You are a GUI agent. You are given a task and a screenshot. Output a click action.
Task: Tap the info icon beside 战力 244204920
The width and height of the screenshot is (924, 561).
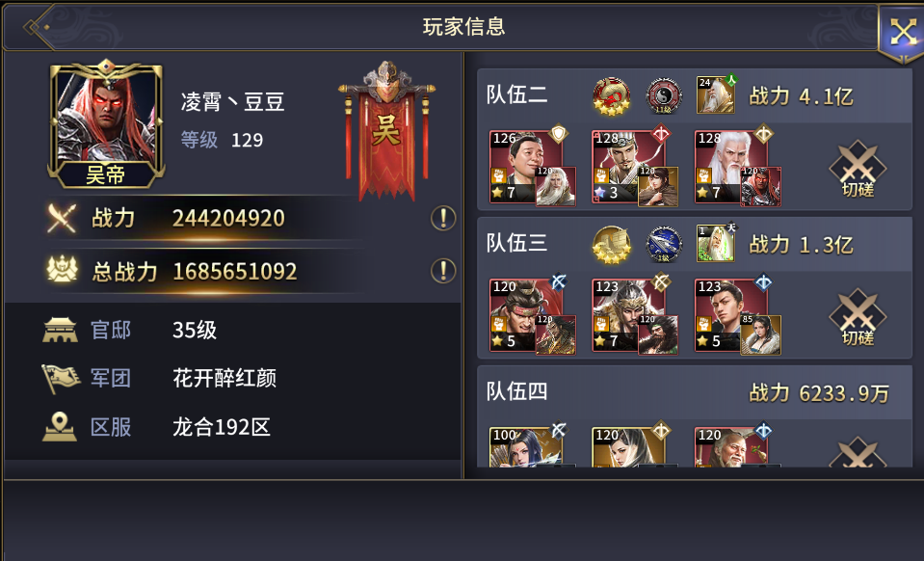click(x=443, y=218)
